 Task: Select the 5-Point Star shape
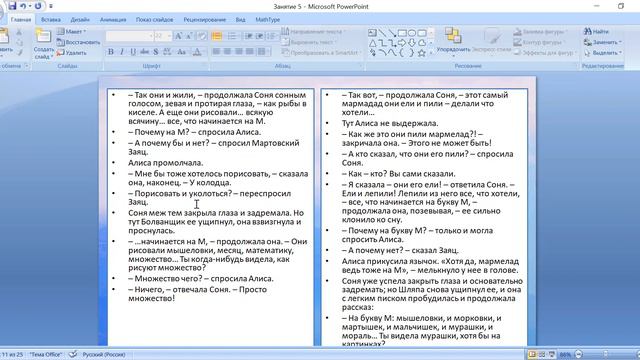click(x=422, y=53)
